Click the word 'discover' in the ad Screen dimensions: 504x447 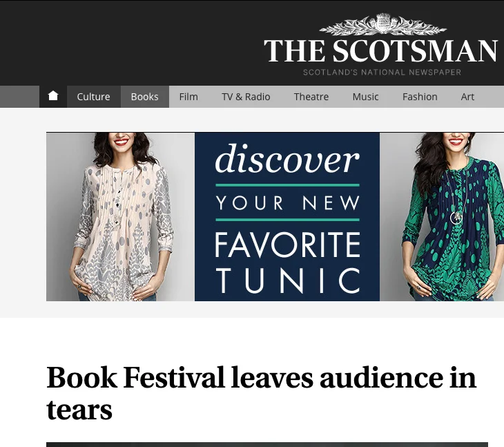287,158
